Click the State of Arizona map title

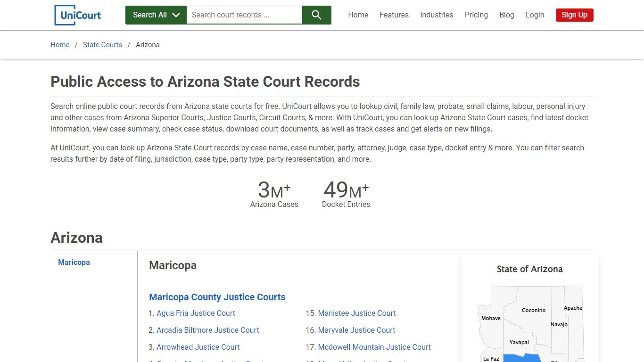tap(530, 269)
